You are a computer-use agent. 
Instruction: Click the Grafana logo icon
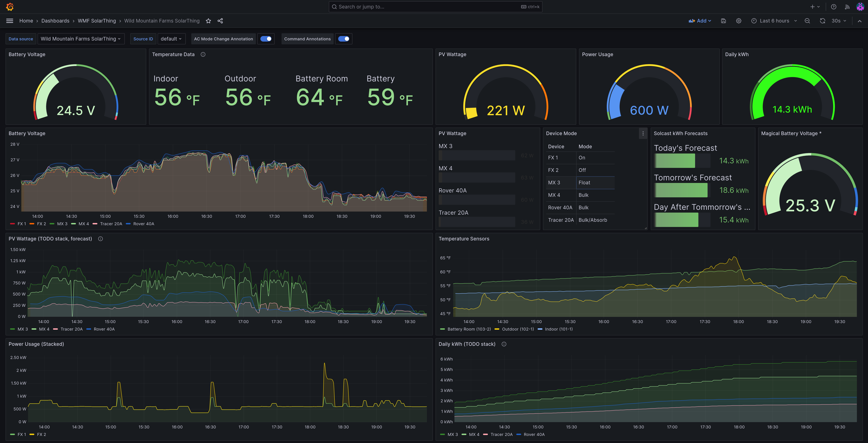pos(10,7)
